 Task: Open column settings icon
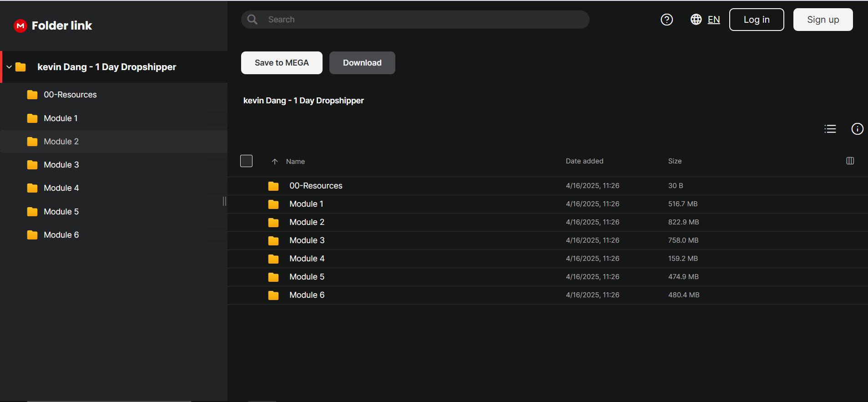(x=850, y=161)
